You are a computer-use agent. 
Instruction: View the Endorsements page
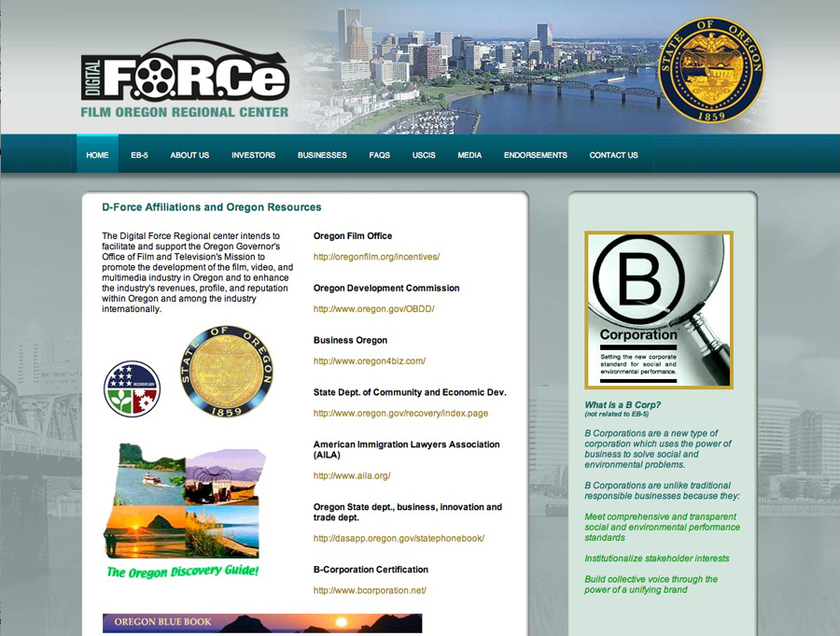coord(536,155)
